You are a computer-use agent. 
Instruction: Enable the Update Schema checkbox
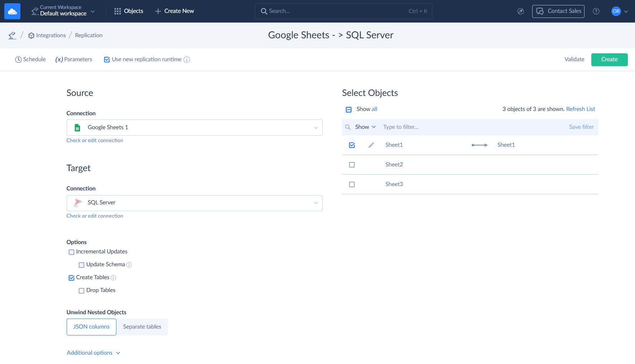(x=81, y=265)
